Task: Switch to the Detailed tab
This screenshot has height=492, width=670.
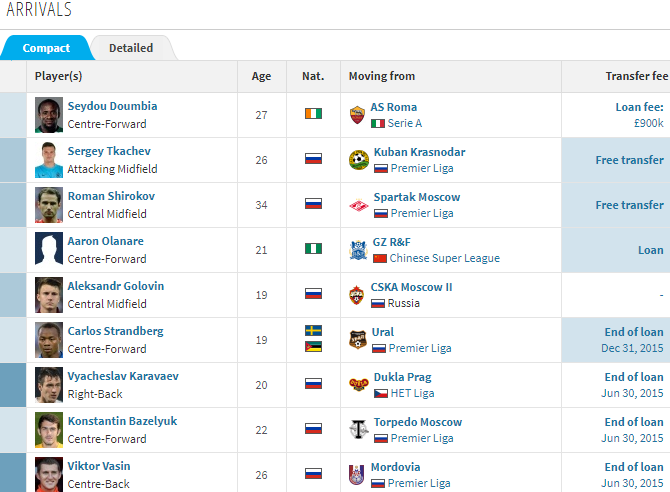Action: 131,48
